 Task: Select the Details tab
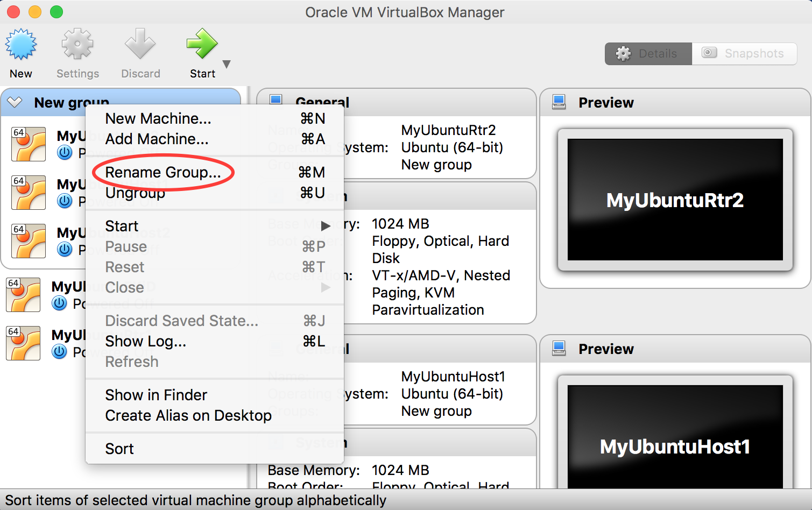coord(648,53)
